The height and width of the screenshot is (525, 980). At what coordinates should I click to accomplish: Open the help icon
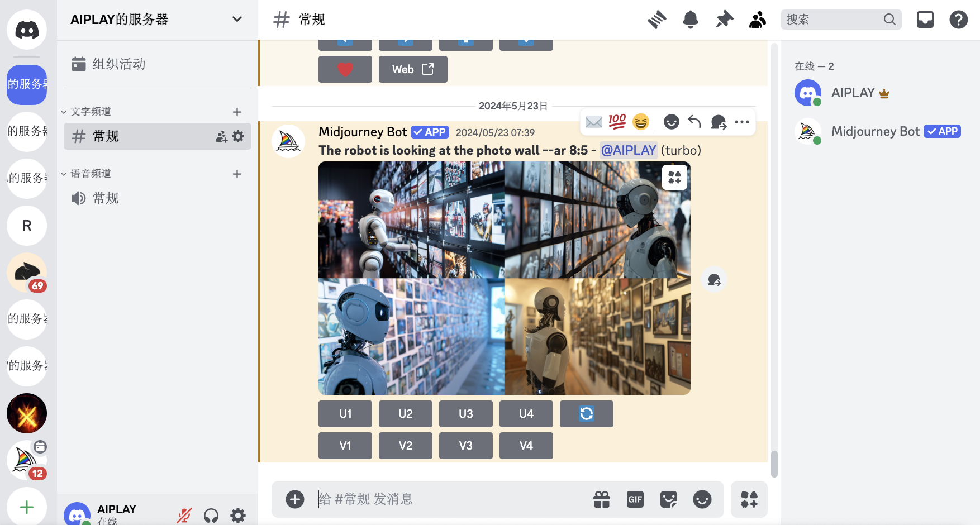[959, 20]
